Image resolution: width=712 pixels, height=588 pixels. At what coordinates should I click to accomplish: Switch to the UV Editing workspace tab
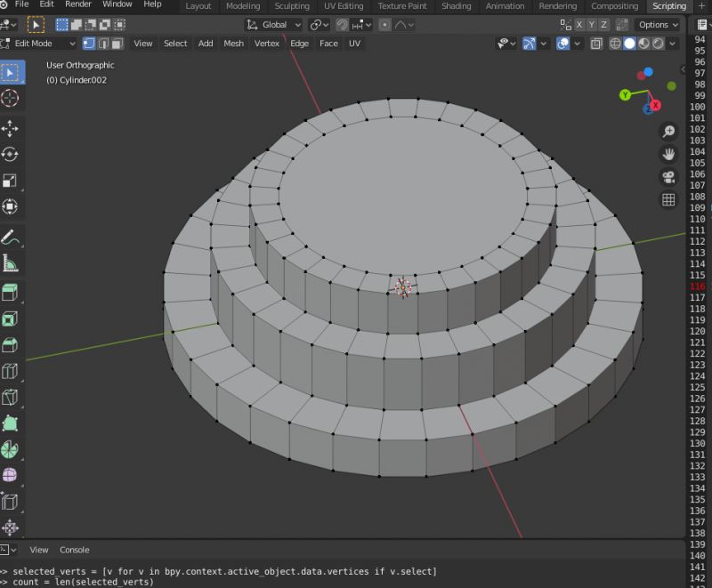click(343, 6)
